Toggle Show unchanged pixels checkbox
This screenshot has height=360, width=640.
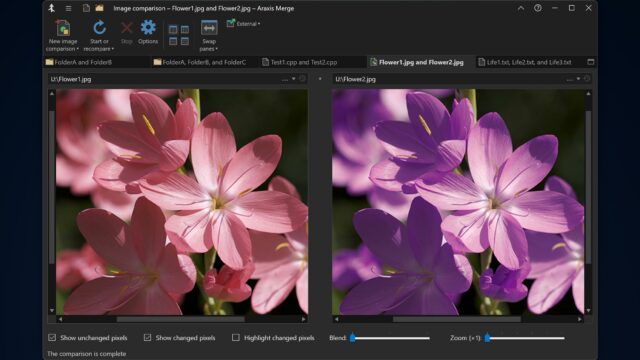(52, 338)
